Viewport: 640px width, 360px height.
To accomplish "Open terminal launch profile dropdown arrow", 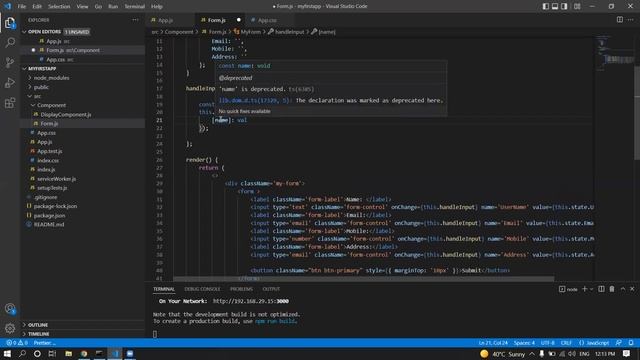I will tap(591, 289).
